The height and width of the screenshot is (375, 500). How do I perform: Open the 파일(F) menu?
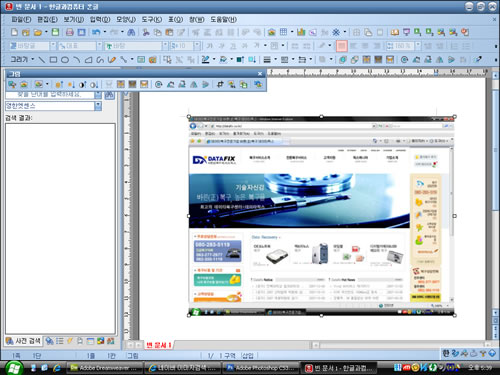[21, 20]
